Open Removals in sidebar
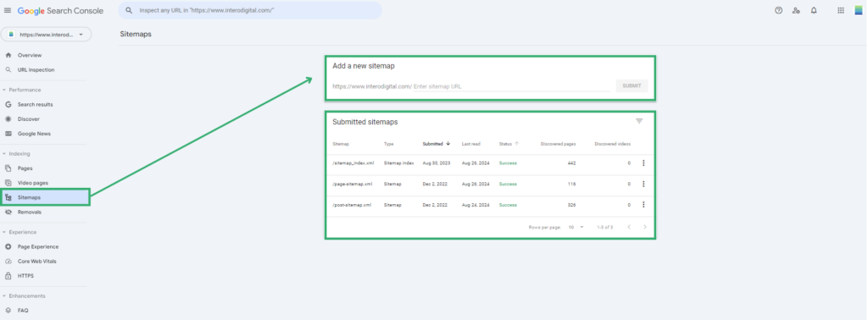 [30, 212]
